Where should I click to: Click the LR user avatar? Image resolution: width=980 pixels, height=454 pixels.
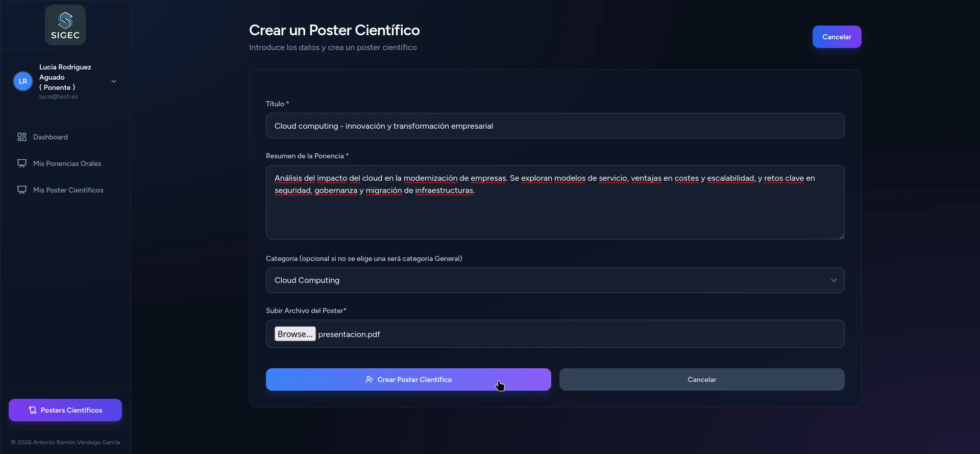23,81
